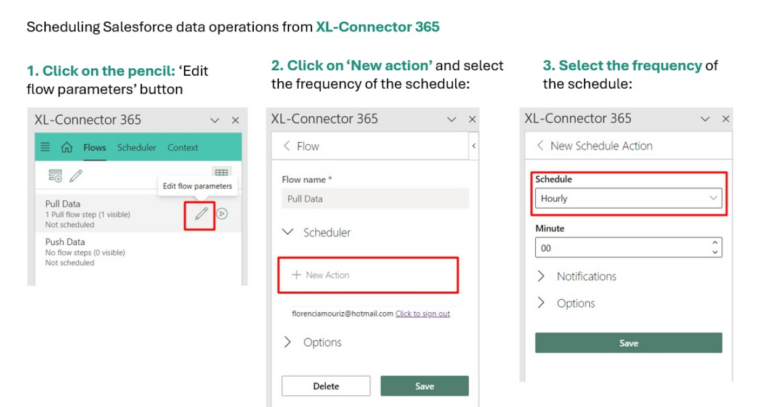Viewport: 768px width, 407px height.
Task: Click the Delete button
Action: click(325, 386)
